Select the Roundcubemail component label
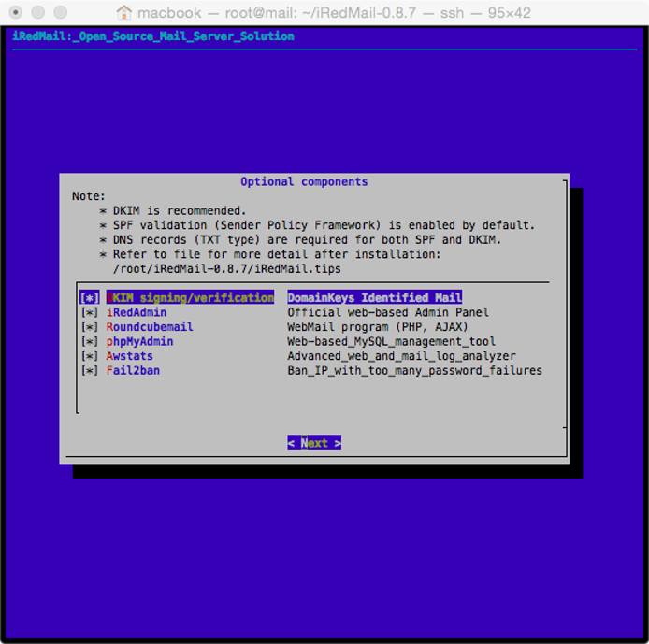The image size is (649, 644). 150,327
